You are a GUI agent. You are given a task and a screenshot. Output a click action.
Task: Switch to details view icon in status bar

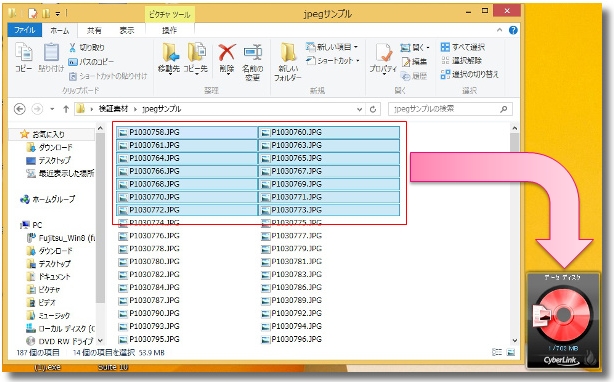click(497, 352)
